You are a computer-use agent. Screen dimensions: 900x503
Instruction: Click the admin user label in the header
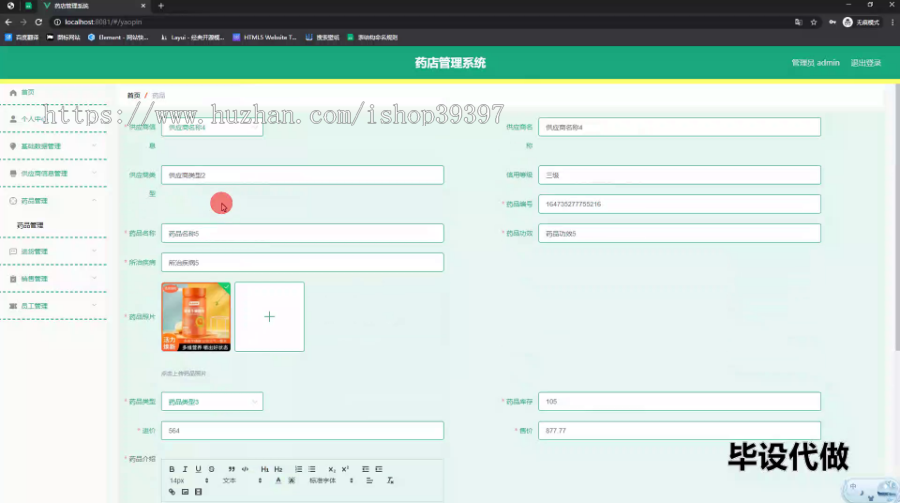pos(815,63)
